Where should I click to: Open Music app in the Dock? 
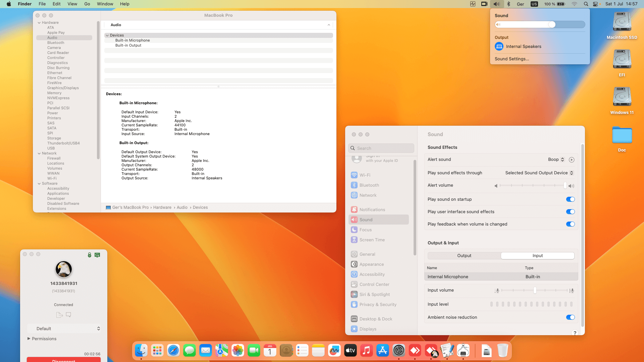(367, 351)
